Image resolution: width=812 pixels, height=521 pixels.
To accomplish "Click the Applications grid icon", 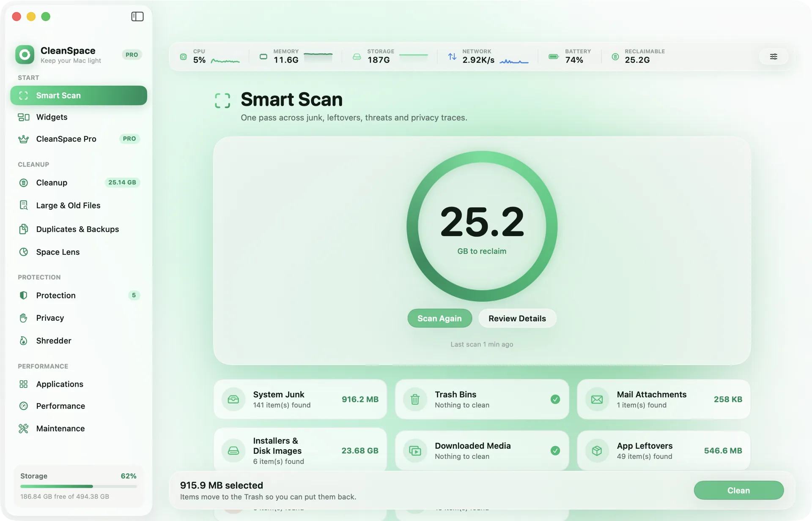I will 24,384.
